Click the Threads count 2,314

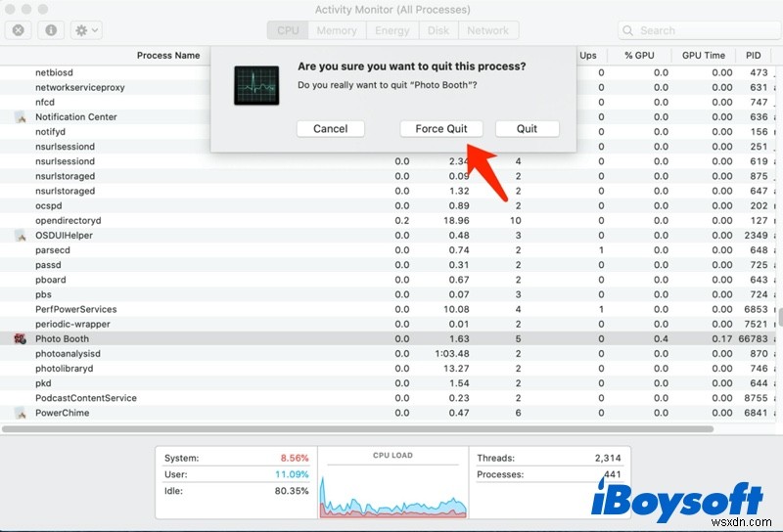click(x=608, y=458)
